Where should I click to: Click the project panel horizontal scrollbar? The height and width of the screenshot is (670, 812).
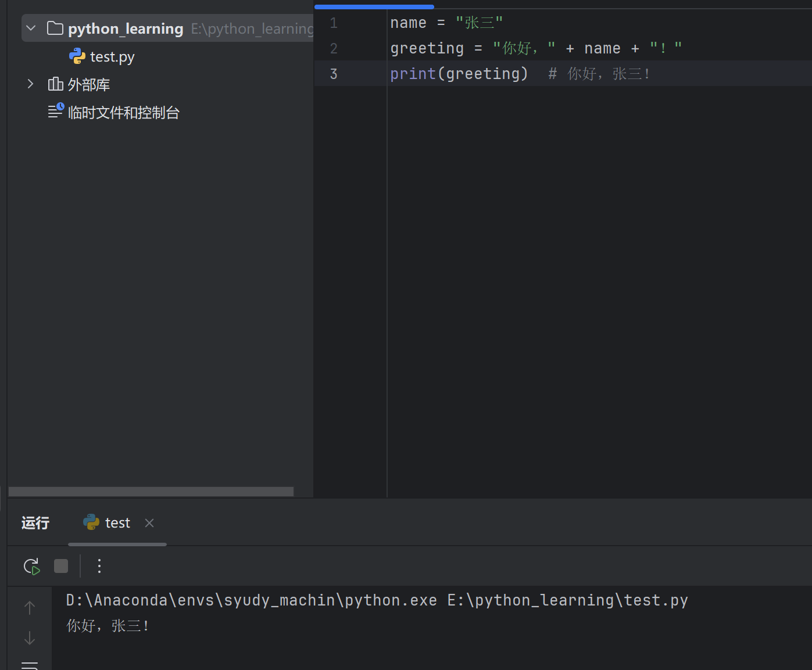[151, 492]
